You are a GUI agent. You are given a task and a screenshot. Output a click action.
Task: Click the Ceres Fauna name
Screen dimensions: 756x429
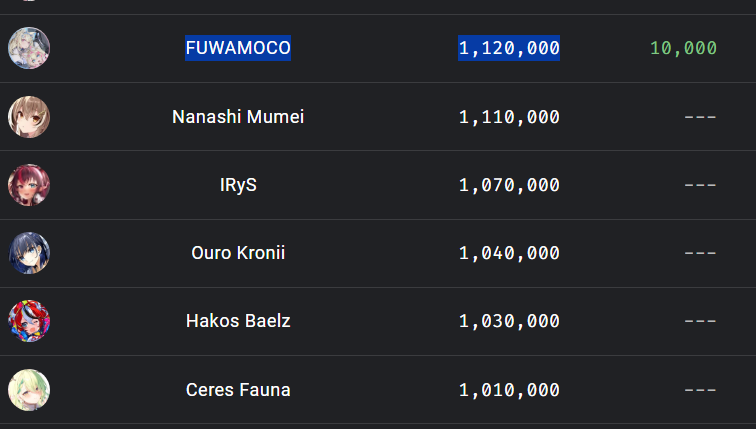click(238, 390)
